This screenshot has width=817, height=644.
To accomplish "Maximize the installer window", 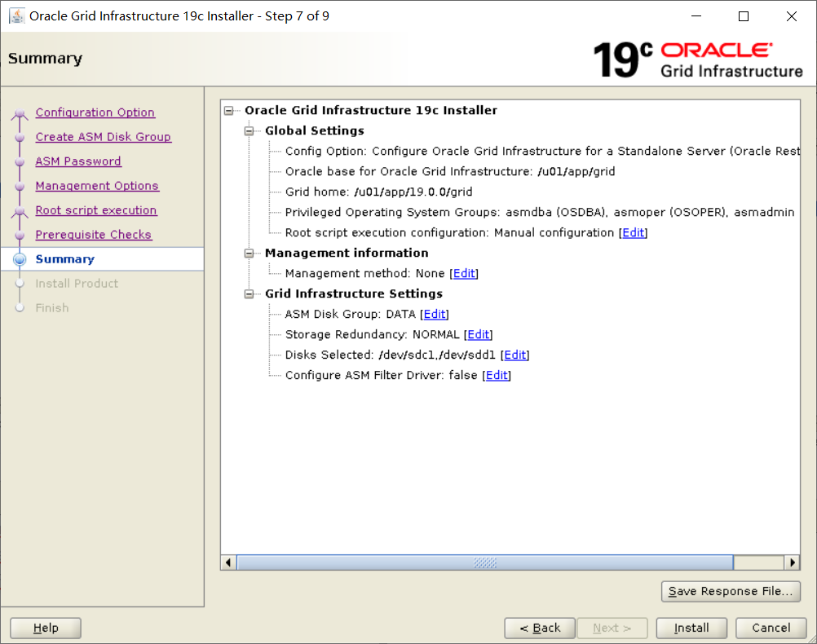I will click(744, 16).
